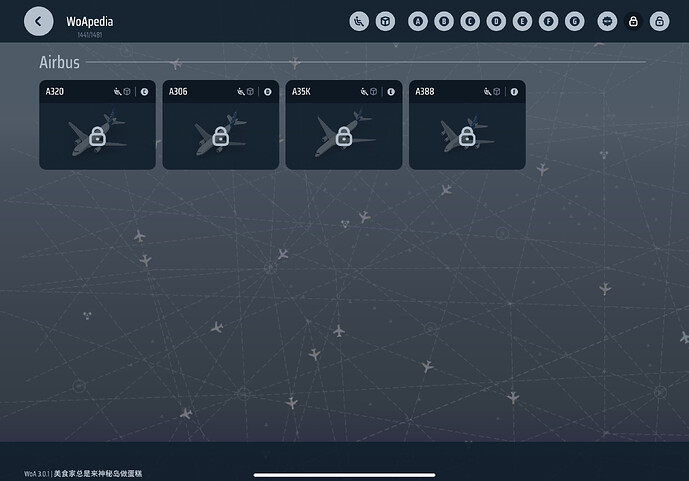Click the cargo icon on A35K card
Screen dimensions: 689x481
point(374,91)
